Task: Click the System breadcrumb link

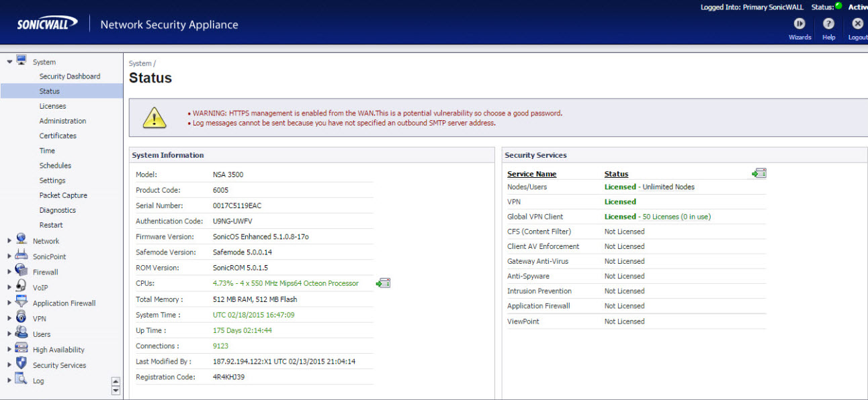Action: pos(140,64)
